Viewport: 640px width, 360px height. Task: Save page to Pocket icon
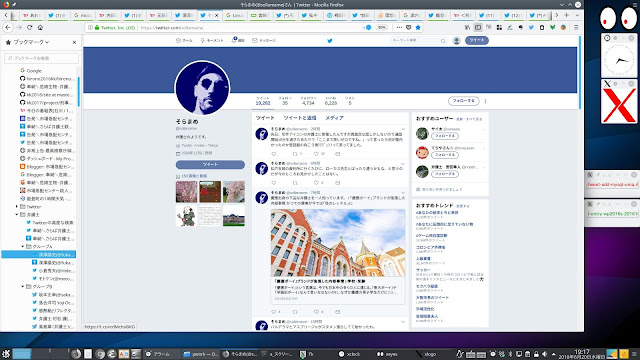pyautogui.click(x=409, y=27)
